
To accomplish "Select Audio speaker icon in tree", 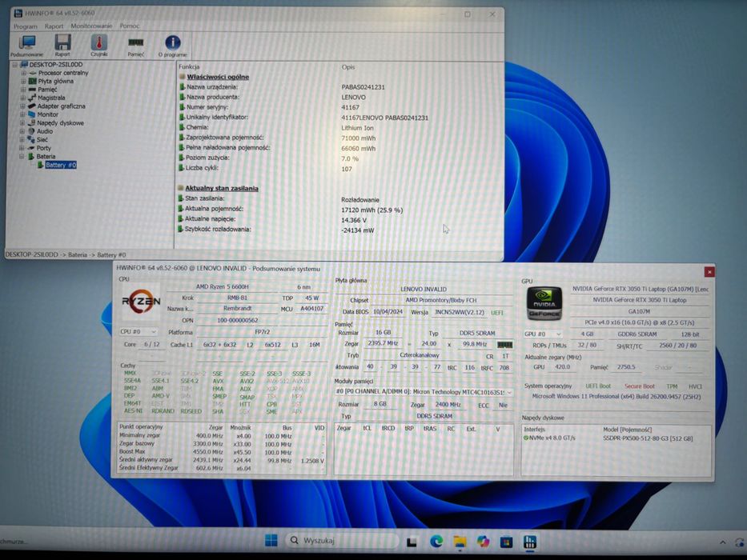I will click(x=31, y=131).
